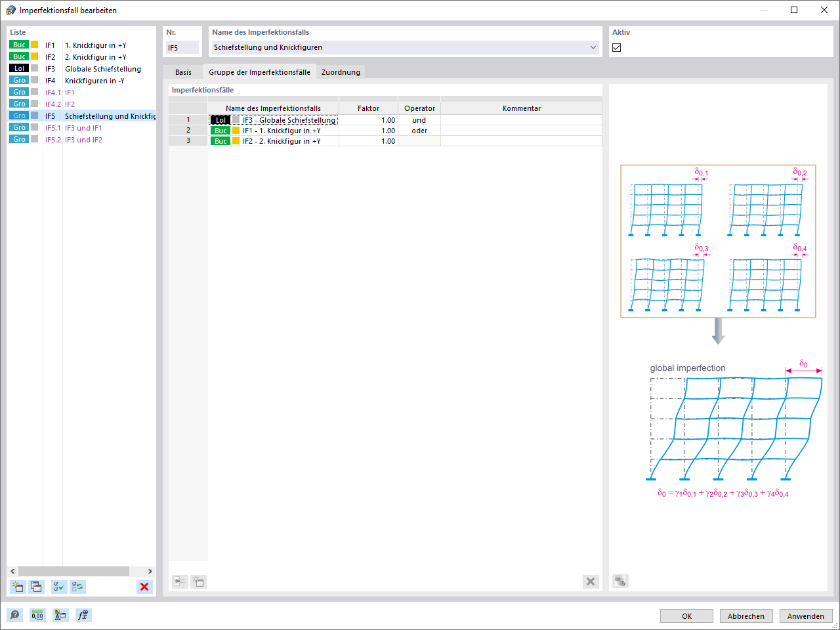Click the right arrow of the list scrollbar
The image size is (840, 630).
click(x=150, y=572)
